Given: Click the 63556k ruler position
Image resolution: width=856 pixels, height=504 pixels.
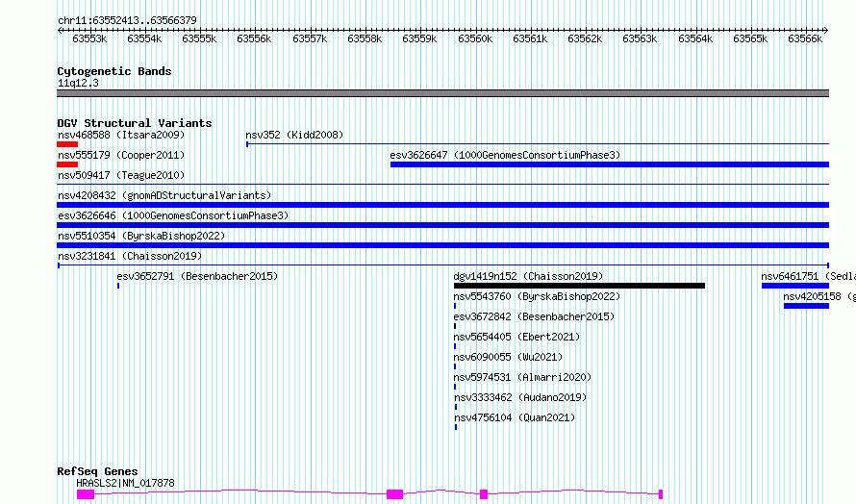Looking at the screenshot, I should (254, 38).
